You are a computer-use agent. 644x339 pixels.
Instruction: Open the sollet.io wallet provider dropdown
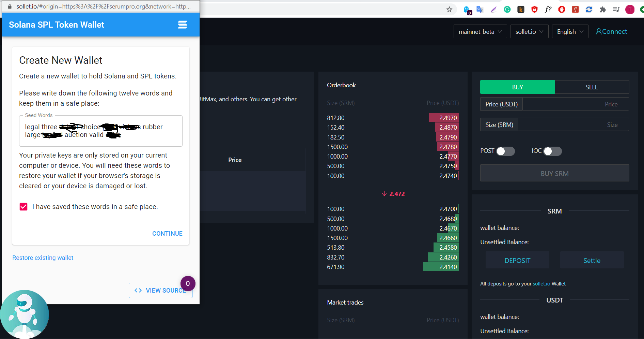pos(529,31)
